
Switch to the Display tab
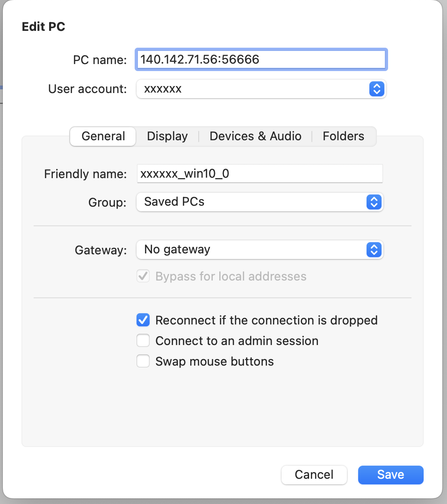coord(167,137)
